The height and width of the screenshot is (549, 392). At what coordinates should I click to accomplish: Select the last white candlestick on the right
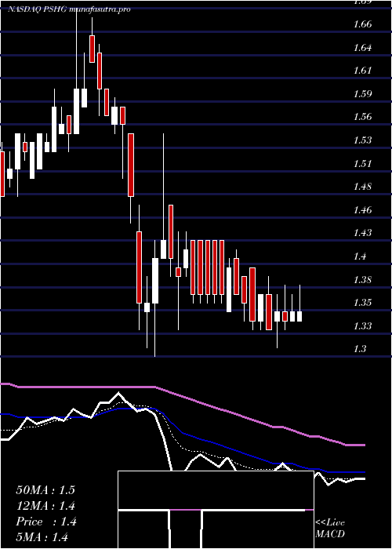pyautogui.click(x=299, y=316)
